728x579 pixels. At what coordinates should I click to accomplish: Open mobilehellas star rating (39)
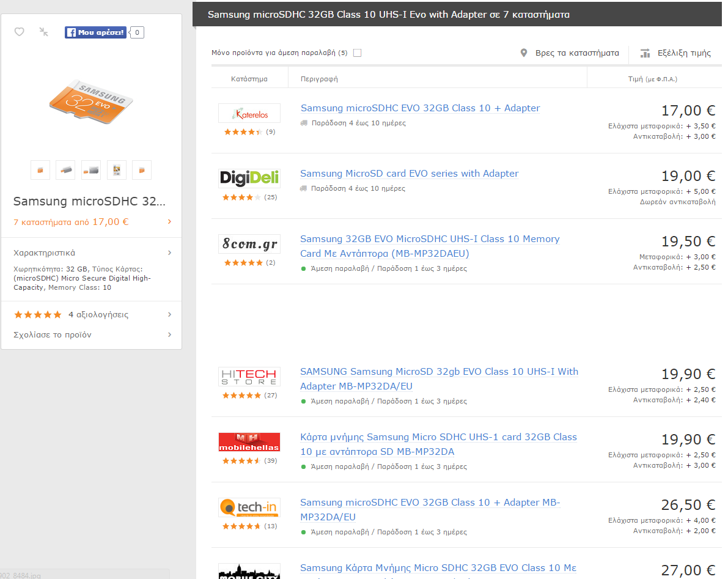249,461
